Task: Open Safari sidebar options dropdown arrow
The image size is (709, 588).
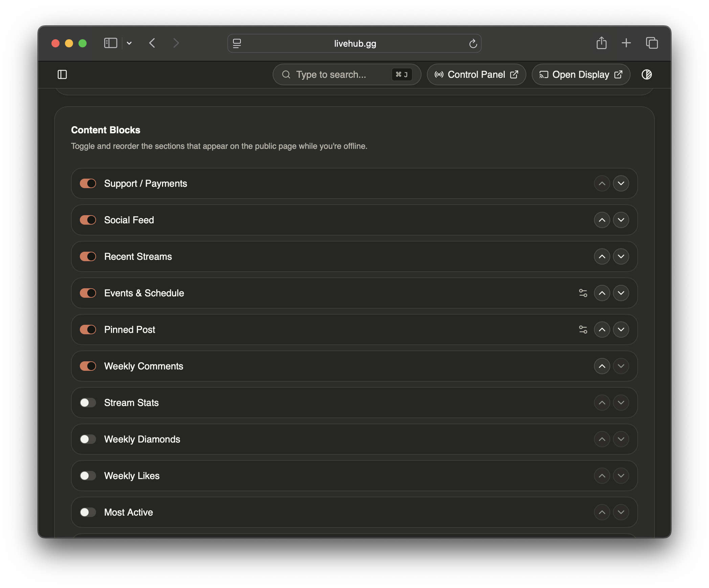Action: pos(129,43)
